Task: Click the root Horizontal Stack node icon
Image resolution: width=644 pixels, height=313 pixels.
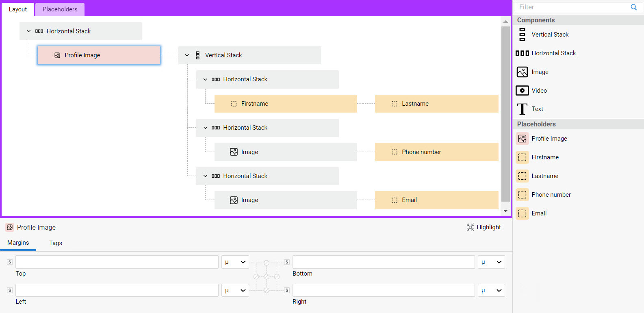Action: point(39,31)
